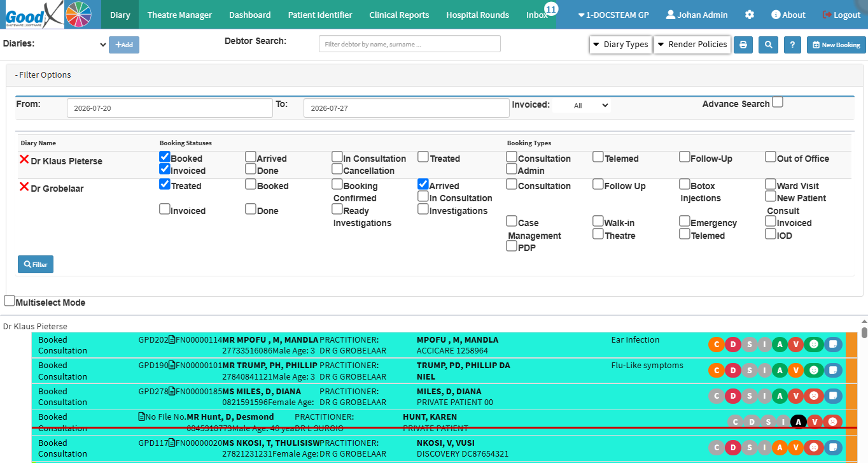
Task: Click the print diary icon button
Action: (743, 45)
